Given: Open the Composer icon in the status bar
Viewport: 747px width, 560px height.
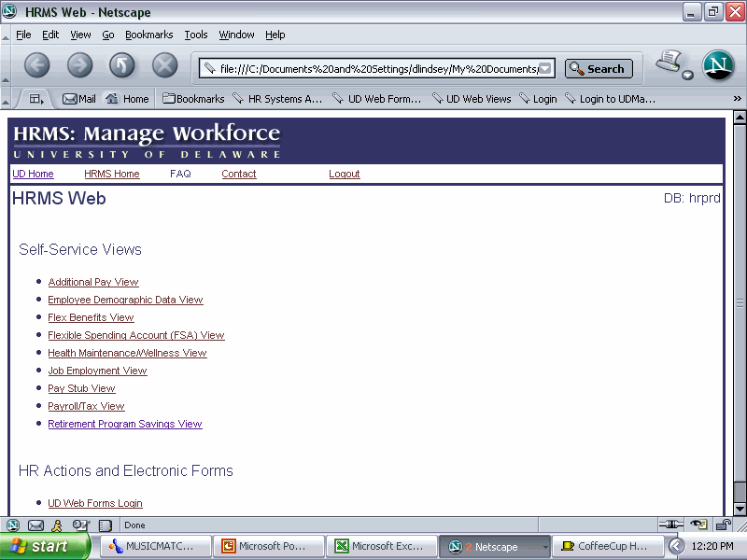Looking at the screenshot, I should [81, 525].
